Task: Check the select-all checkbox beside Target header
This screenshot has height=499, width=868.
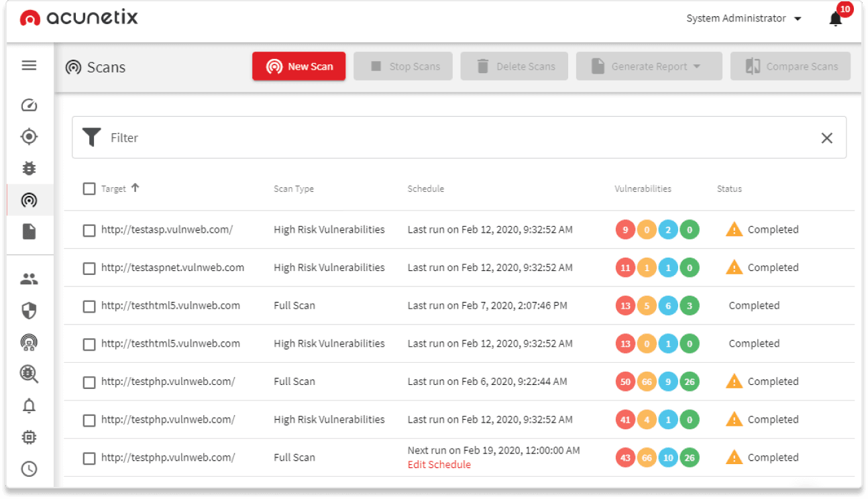Action: point(89,189)
